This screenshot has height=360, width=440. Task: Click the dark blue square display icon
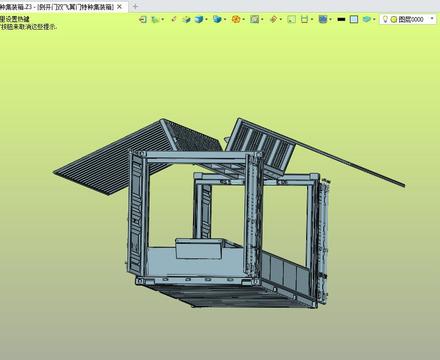click(x=322, y=19)
